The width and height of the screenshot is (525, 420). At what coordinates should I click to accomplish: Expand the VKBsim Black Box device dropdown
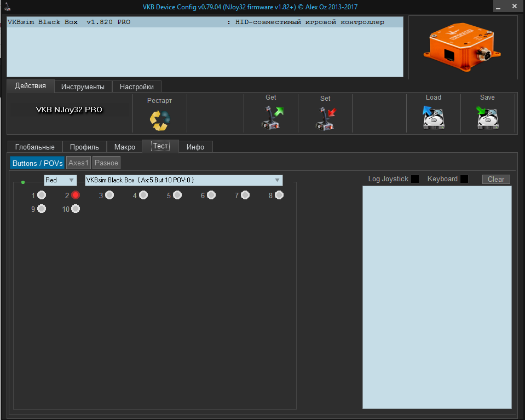[183, 180]
